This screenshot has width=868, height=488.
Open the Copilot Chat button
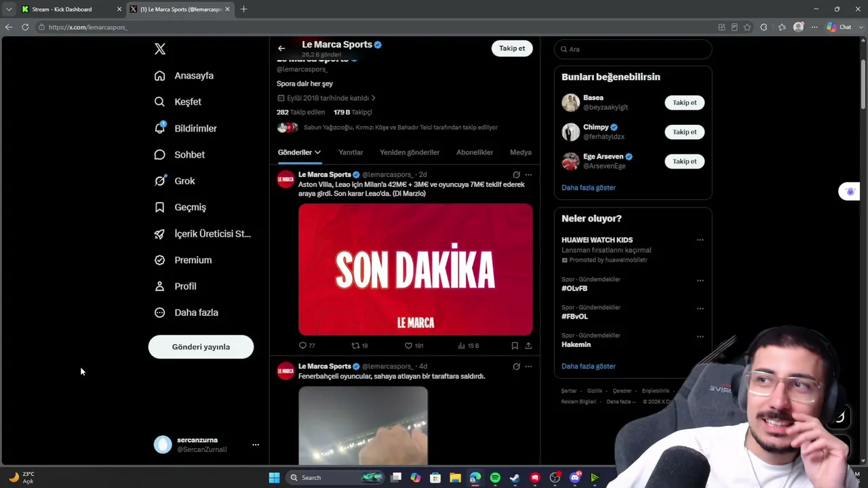click(839, 27)
